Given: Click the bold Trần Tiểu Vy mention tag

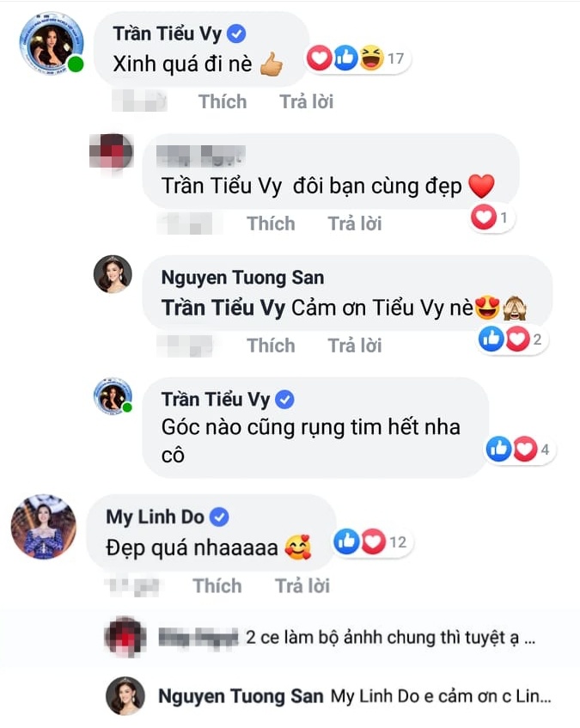Looking at the screenshot, I should (x=223, y=309).
